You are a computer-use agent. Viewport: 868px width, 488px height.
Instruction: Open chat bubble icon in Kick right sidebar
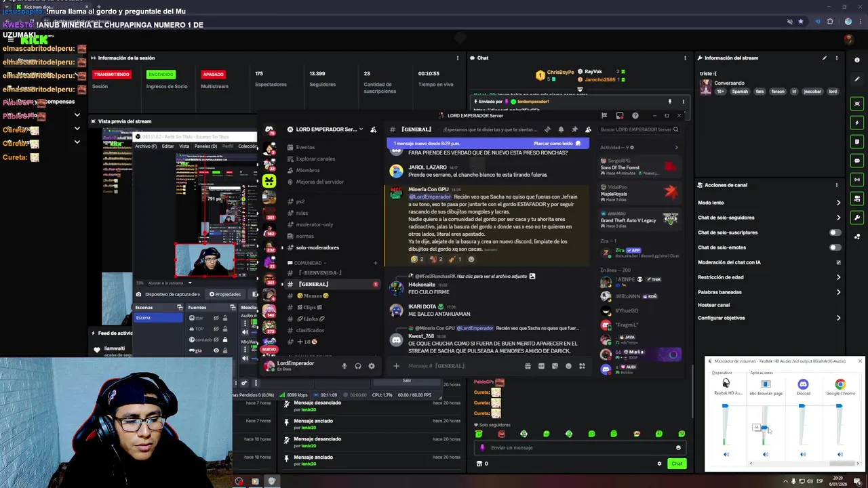pos(857,161)
